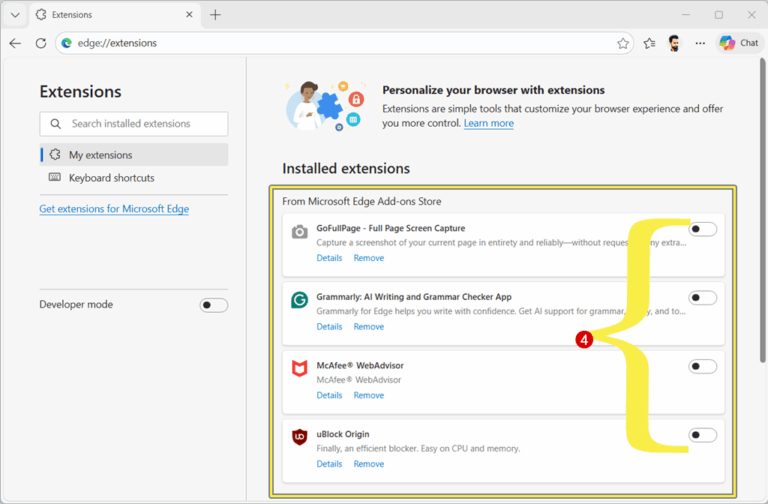Click the GoFullPage camera icon

[x=300, y=232]
